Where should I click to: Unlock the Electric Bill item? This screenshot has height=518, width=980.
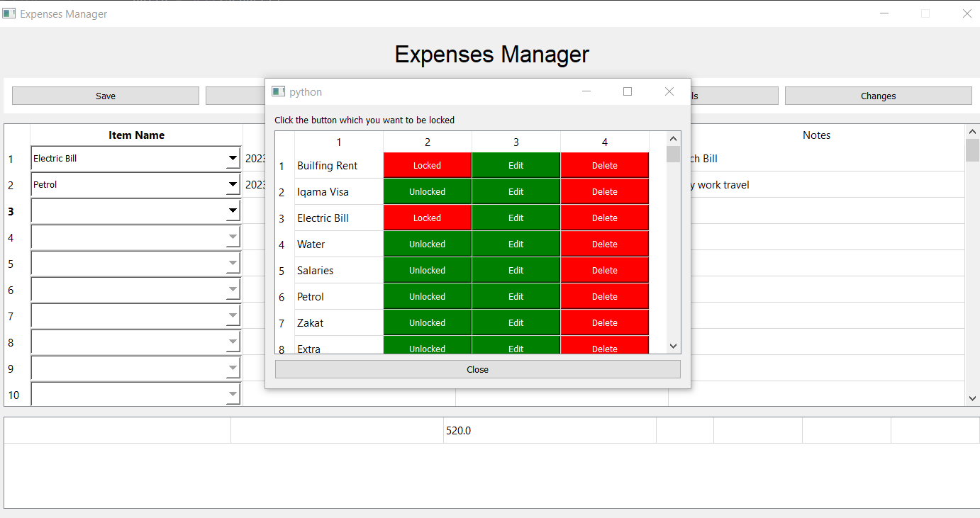click(x=427, y=218)
